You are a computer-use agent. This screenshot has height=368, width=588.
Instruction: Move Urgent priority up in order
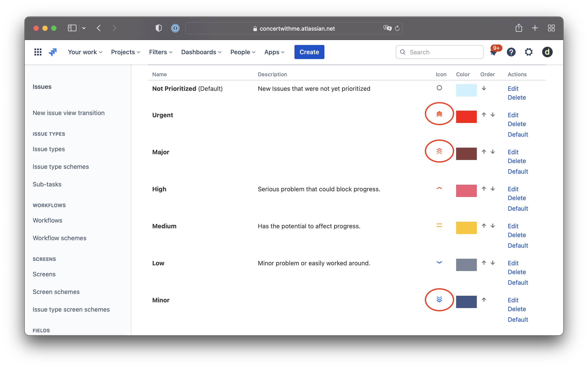click(x=484, y=114)
